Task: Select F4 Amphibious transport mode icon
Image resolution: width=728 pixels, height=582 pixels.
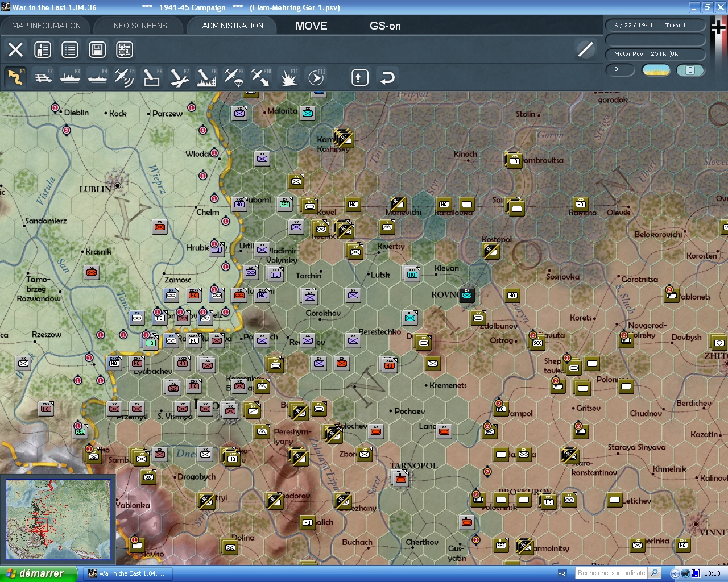Action: coord(98,77)
